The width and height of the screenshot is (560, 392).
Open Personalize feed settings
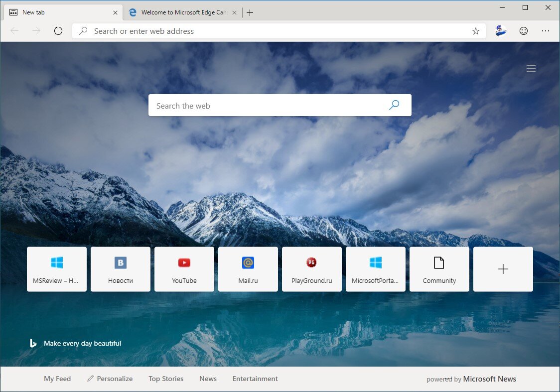(x=110, y=379)
